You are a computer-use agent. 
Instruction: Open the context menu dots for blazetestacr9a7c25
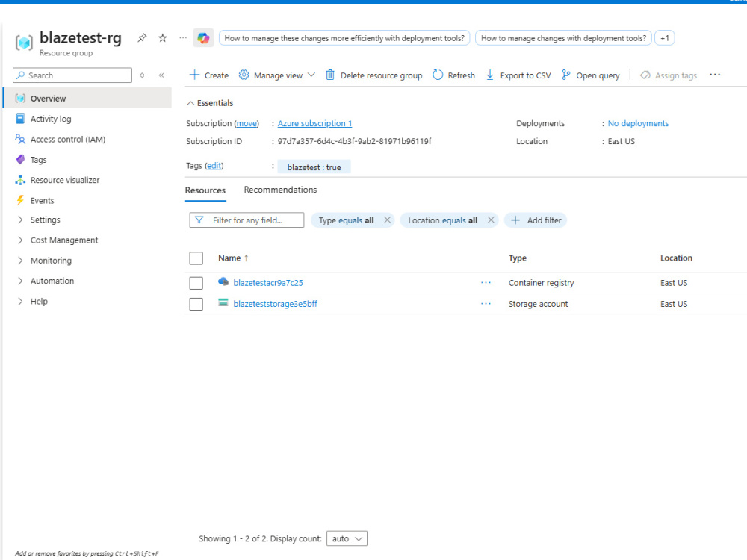(x=486, y=283)
